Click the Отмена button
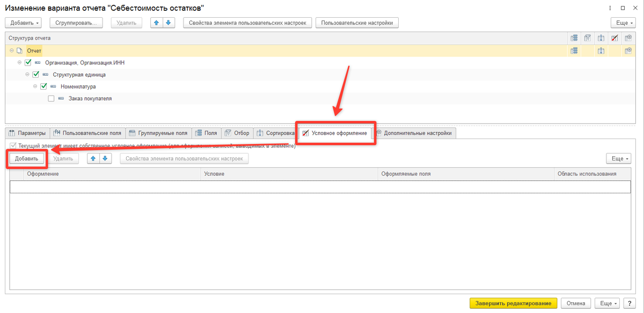Screen dimensions: 644x313 pyautogui.click(x=576, y=303)
